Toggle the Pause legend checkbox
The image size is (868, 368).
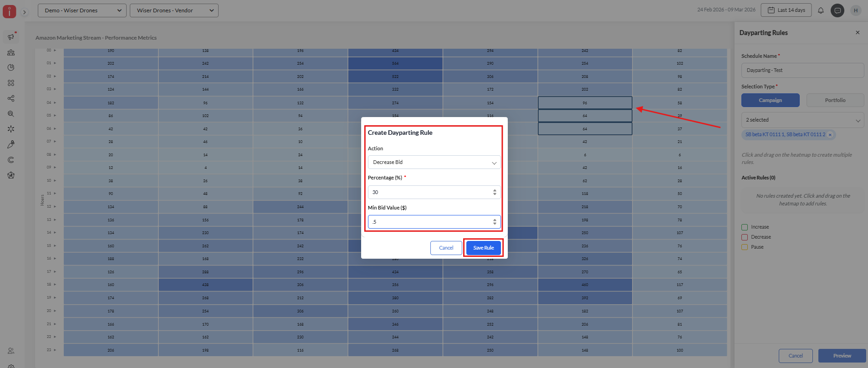pyautogui.click(x=745, y=247)
